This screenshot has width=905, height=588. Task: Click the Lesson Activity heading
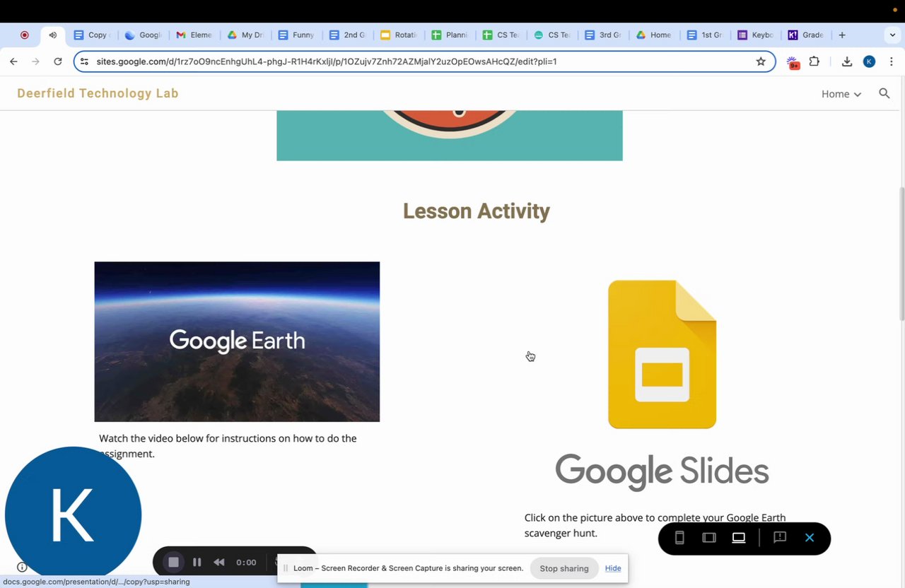[477, 211]
